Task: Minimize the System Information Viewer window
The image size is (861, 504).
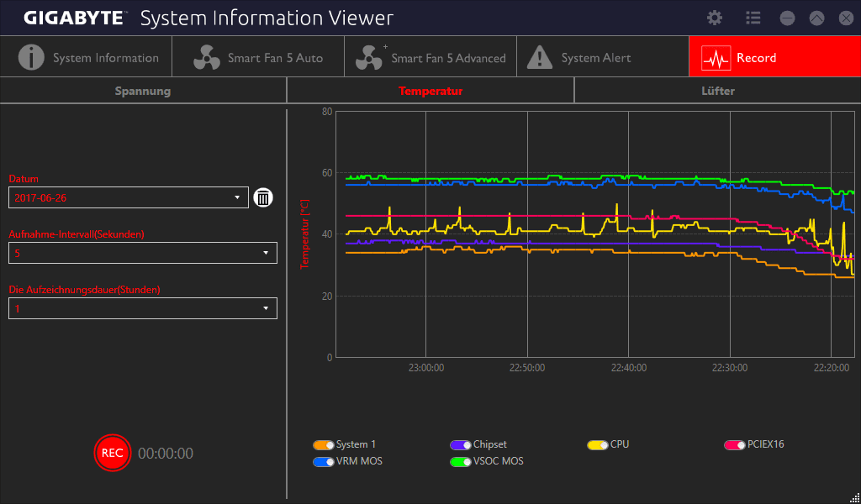Action: click(x=787, y=18)
